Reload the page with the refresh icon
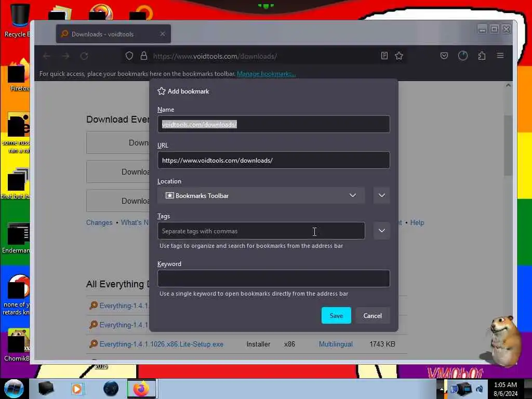 [x=84, y=56]
